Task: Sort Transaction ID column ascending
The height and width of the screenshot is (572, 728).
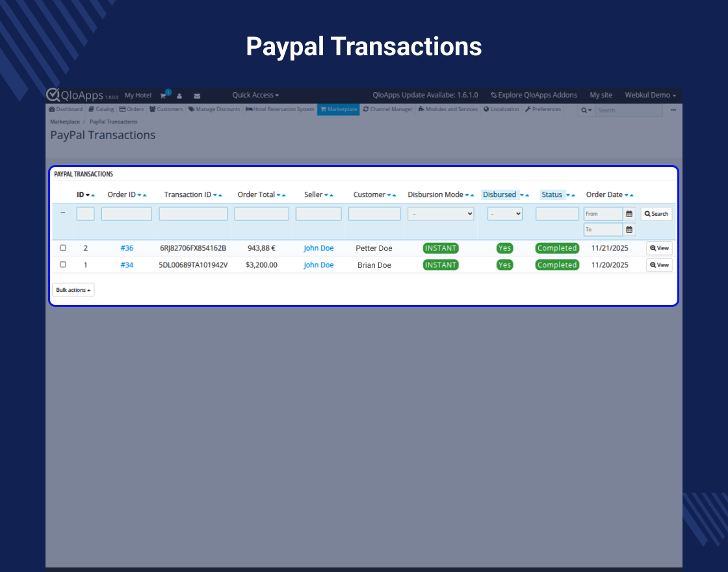Action: click(x=220, y=195)
